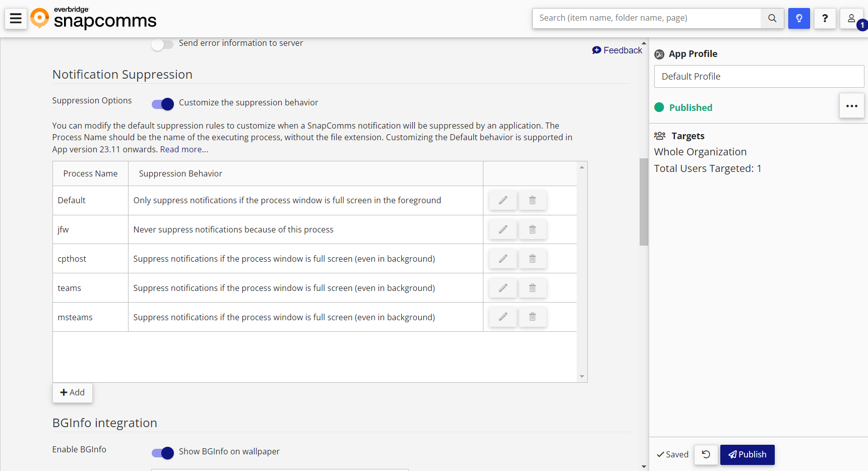Select the Process Name column header

coord(91,173)
